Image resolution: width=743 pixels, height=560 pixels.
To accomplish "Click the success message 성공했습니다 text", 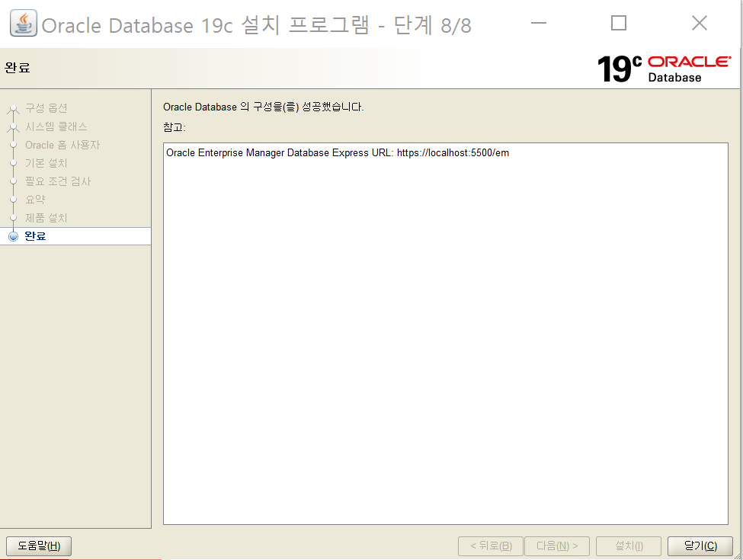I will [x=333, y=107].
